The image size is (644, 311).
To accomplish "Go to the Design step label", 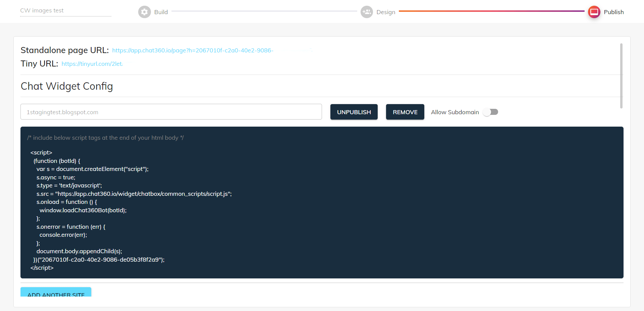I will (386, 12).
